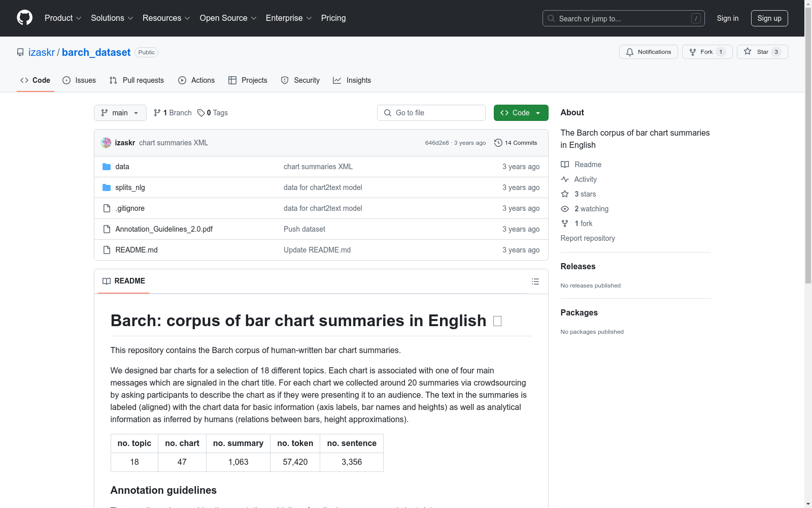Click the Sign in link

pos(728,18)
